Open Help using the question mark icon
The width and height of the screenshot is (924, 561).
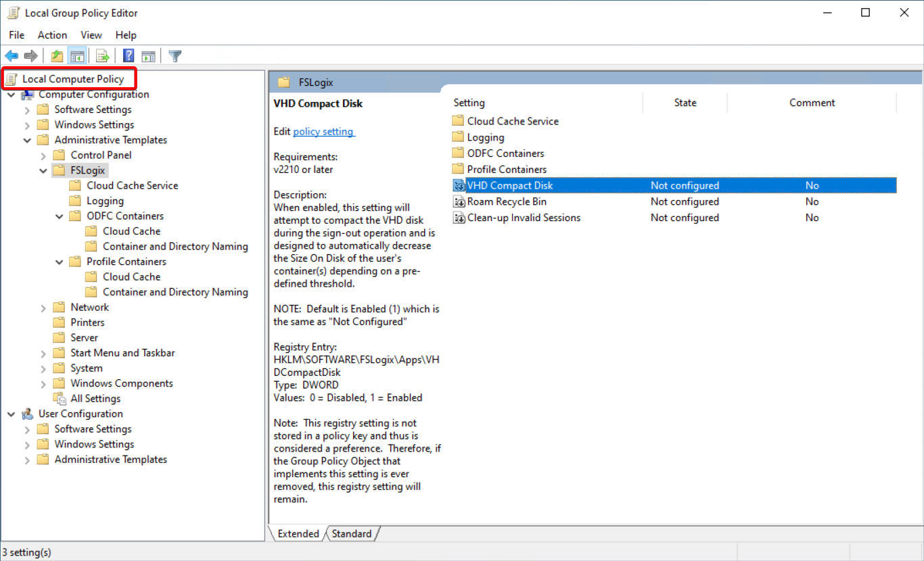(x=128, y=55)
